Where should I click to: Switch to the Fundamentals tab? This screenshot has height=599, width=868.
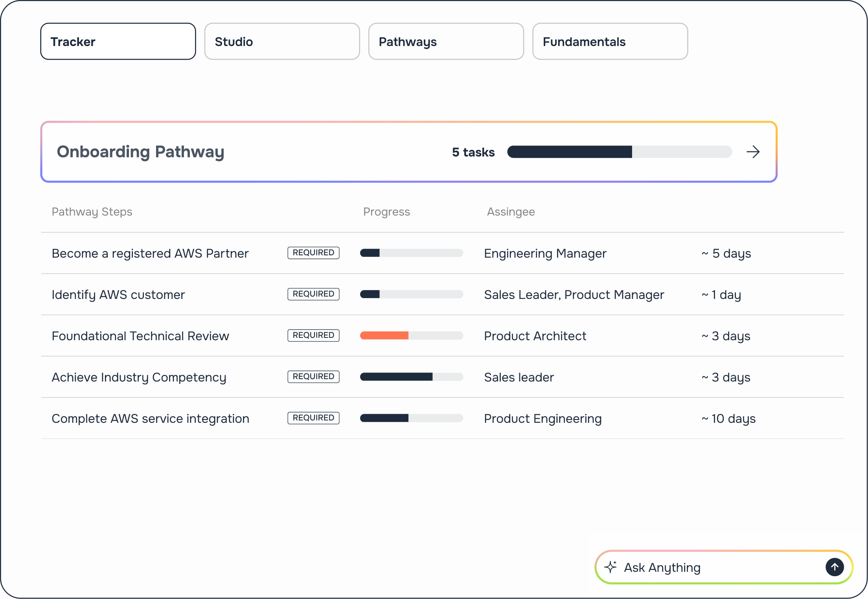(609, 41)
